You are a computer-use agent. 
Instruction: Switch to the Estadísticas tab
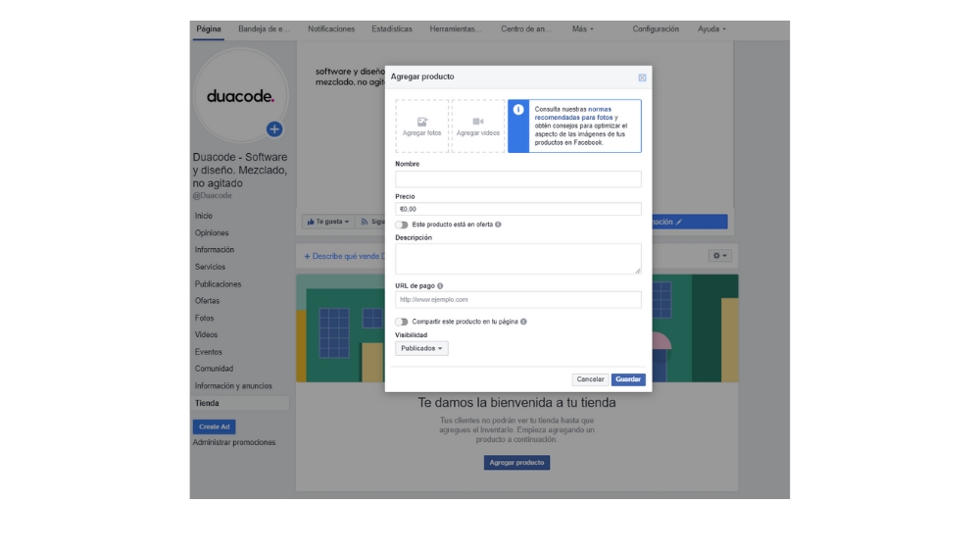392,29
